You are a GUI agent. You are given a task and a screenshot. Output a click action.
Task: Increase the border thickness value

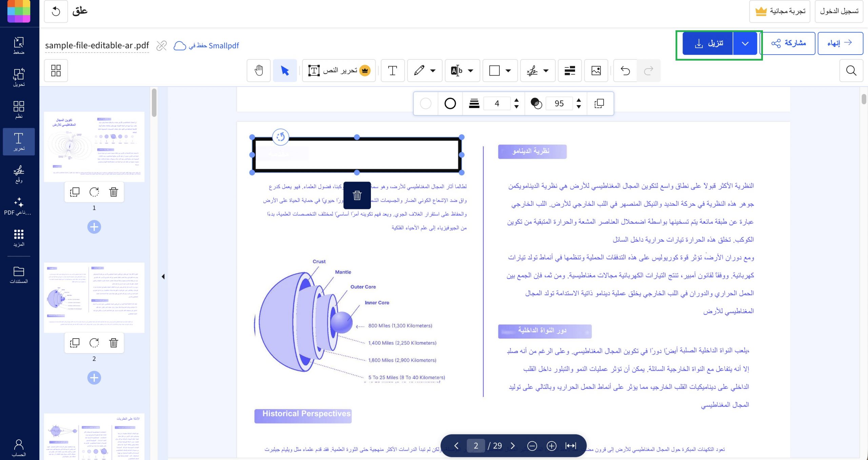pyautogui.click(x=516, y=100)
